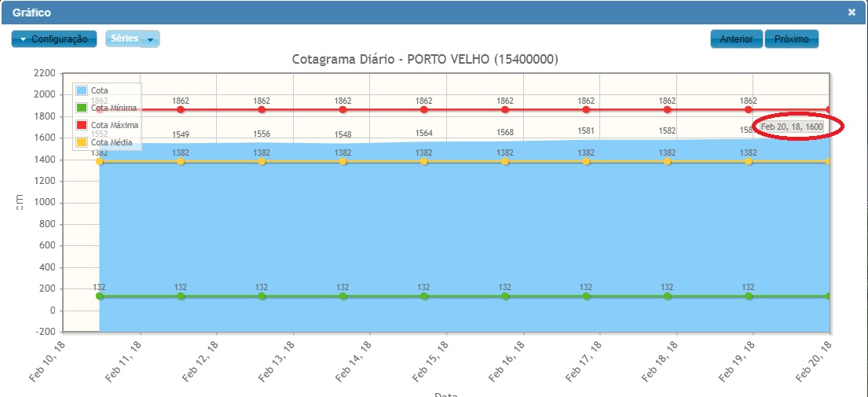Go to previous period with Anterior
868x397 pixels.
pos(736,39)
